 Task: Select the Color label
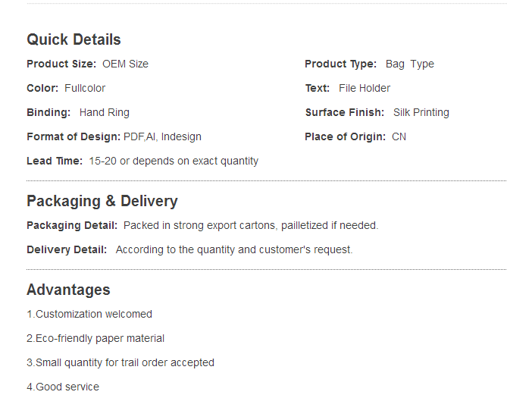coord(42,89)
